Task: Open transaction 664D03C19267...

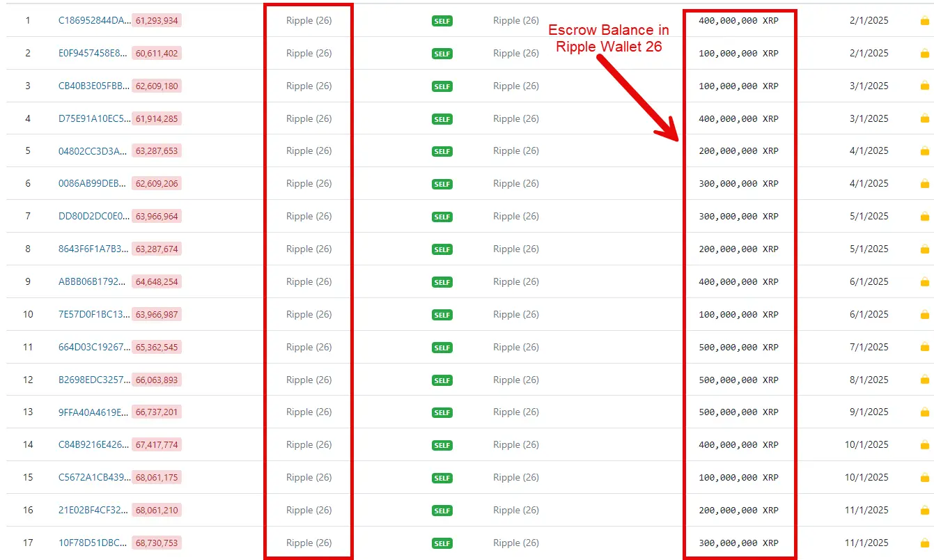Action: point(94,348)
